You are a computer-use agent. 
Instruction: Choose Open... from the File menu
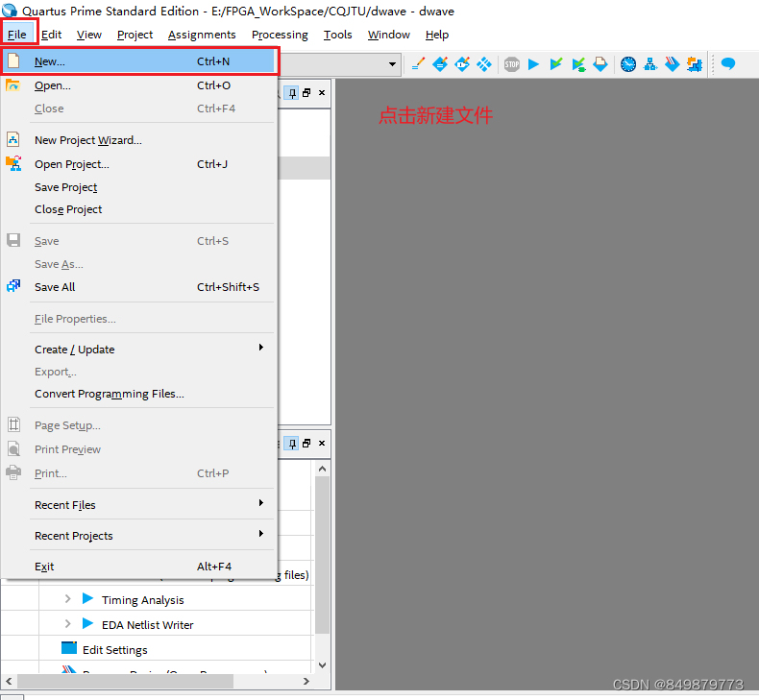click(x=138, y=85)
